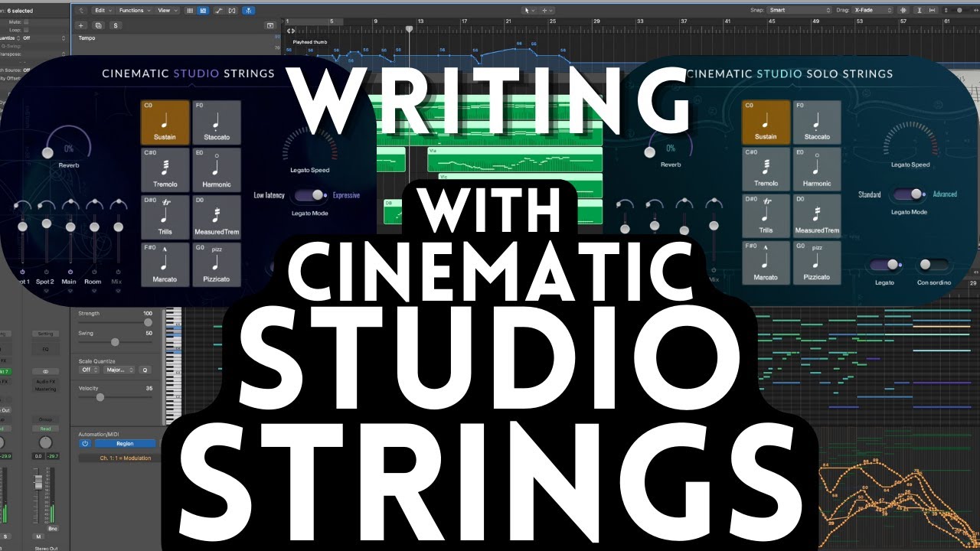Click the duplicate track icon
Image resolution: width=980 pixels, height=551 pixels.
click(x=99, y=25)
